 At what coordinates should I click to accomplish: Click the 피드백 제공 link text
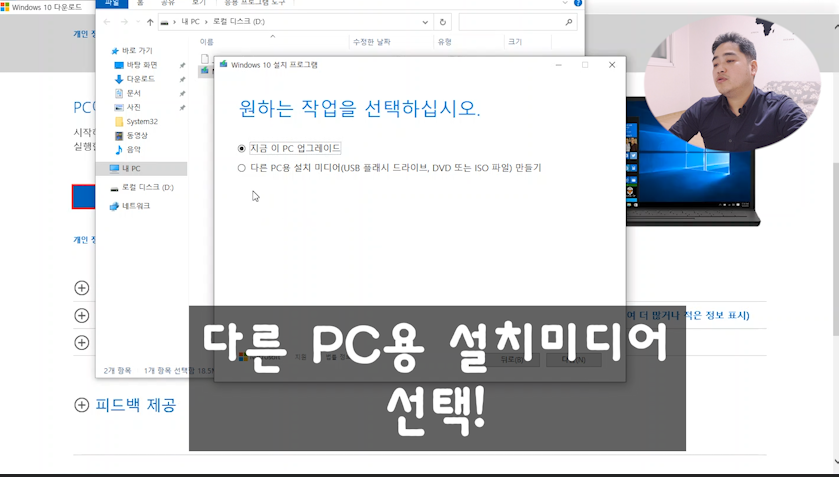coord(135,405)
